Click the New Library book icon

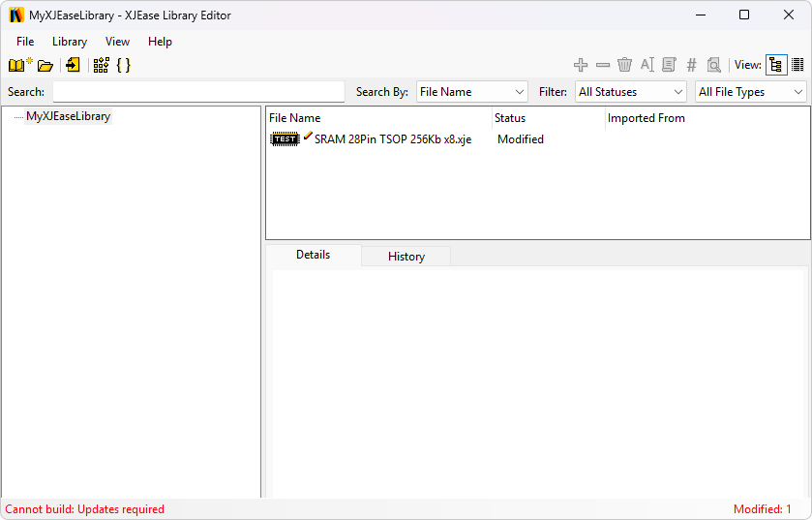click(x=19, y=65)
